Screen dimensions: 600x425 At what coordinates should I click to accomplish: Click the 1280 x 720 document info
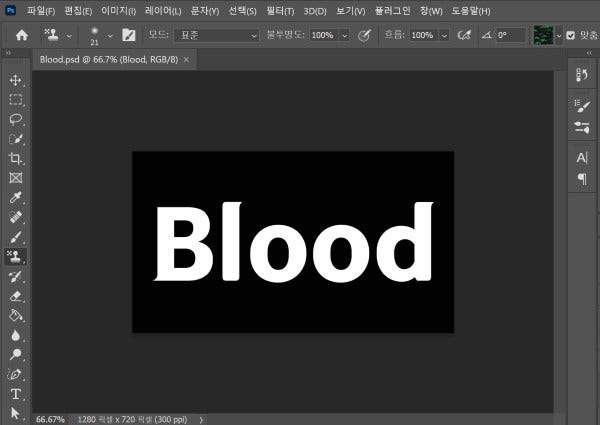click(132, 420)
